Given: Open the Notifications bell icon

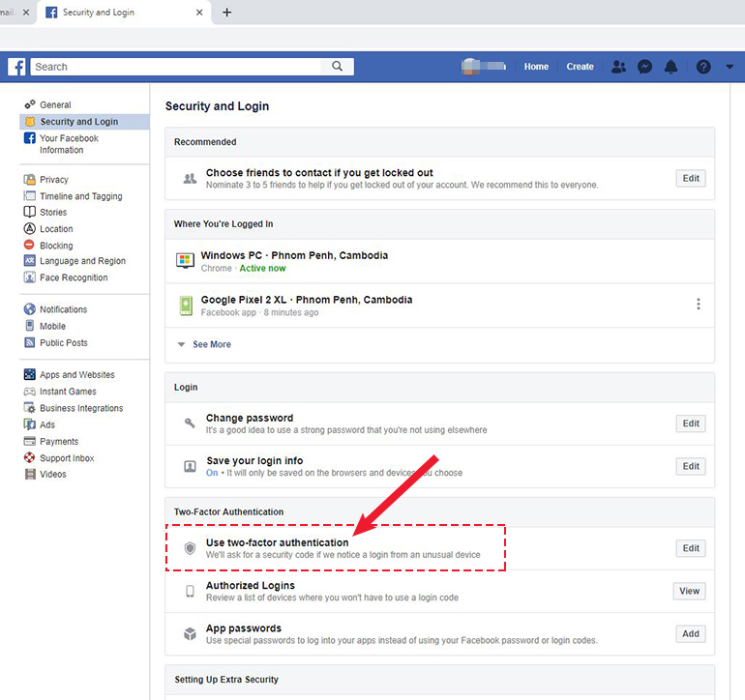Looking at the screenshot, I should coord(670,67).
